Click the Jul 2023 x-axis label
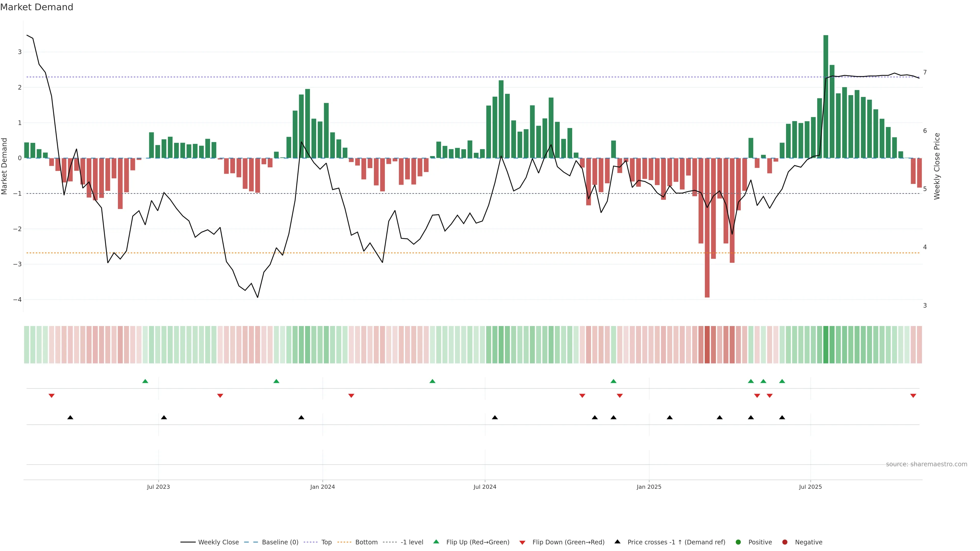980x551 pixels. point(158,487)
